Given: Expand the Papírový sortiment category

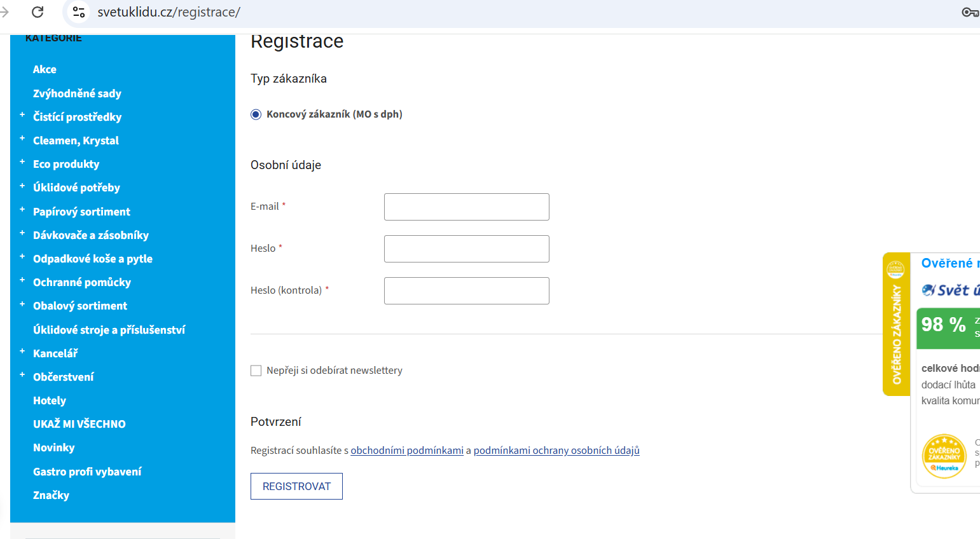Looking at the screenshot, I should point(22,210).
